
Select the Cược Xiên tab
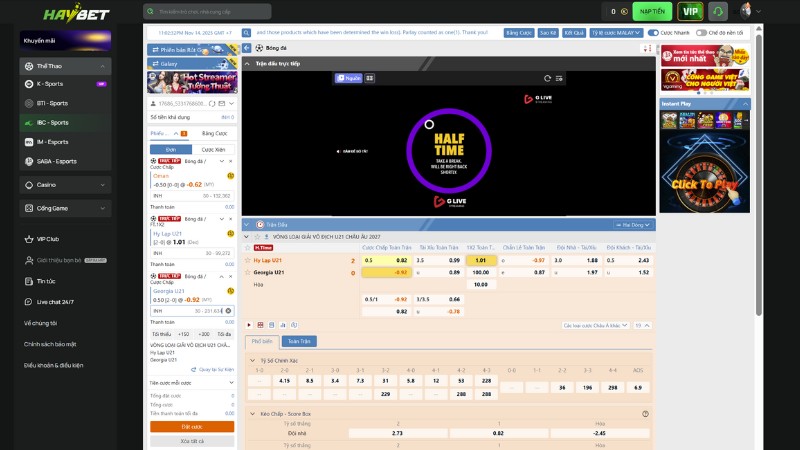213,149
